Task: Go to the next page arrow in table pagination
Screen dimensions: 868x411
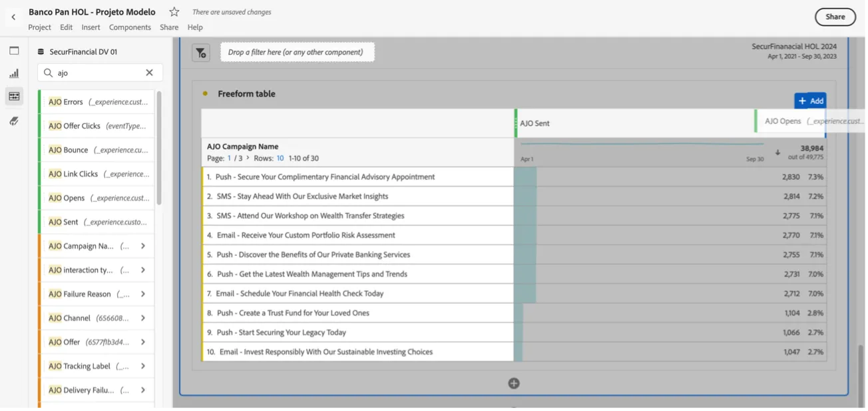Action: pos(248,158)
